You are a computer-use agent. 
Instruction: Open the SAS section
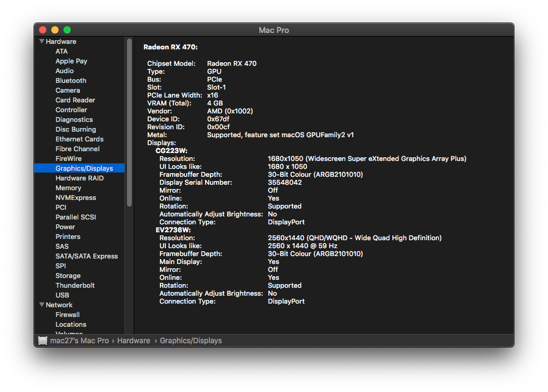pos(62,247)
